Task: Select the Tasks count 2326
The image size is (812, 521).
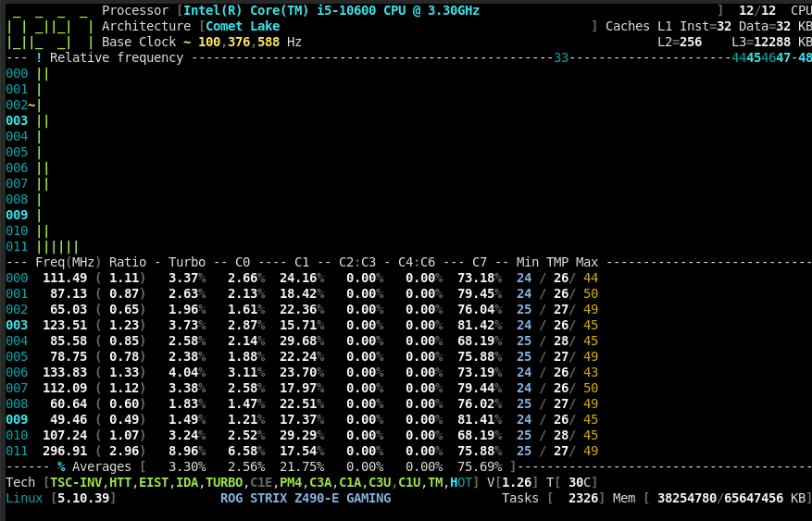Action: [583, 498]
